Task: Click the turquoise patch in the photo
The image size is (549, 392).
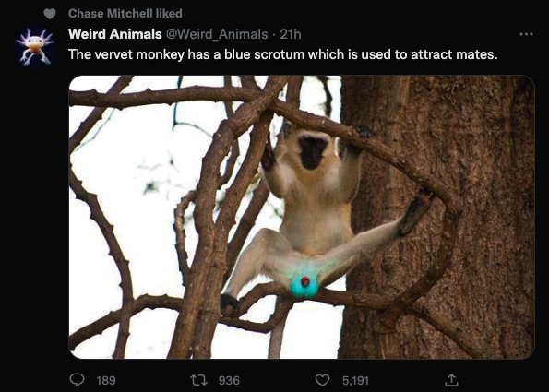Action: point(304,286)
